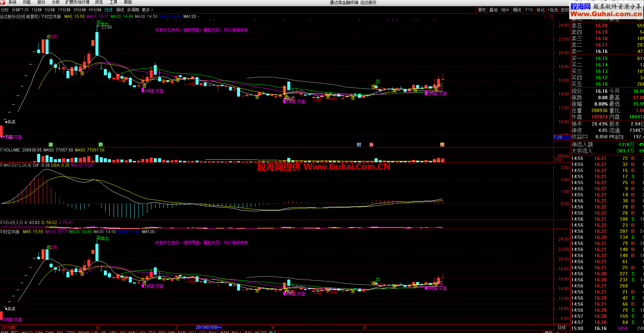Switch to the 60分钟 period tab

coord(95,10)
